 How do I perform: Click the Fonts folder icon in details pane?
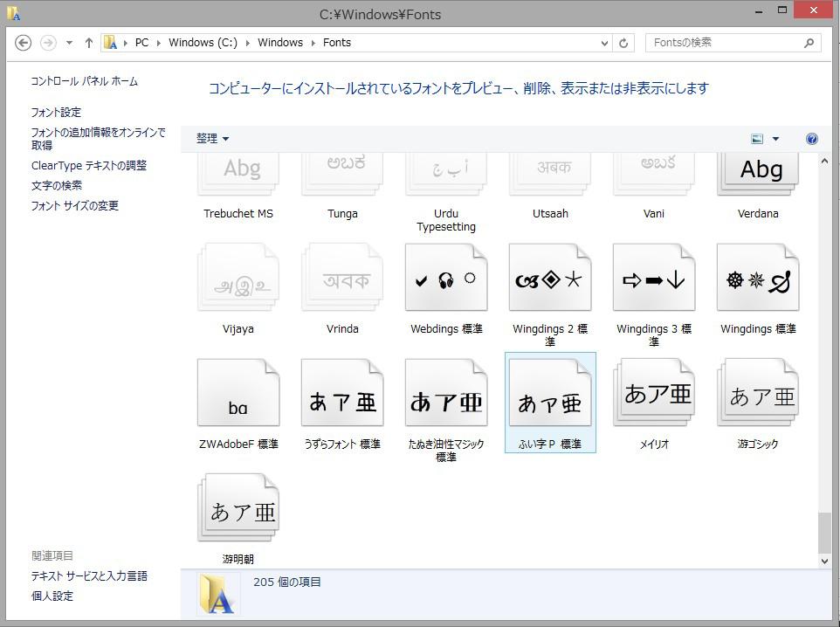(217, 595)
